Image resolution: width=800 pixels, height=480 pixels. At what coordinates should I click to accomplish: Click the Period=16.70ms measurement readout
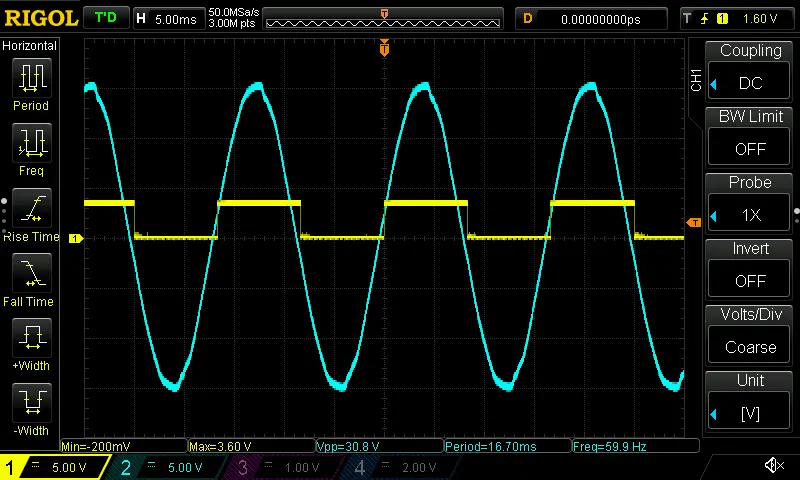coord(508,446)
